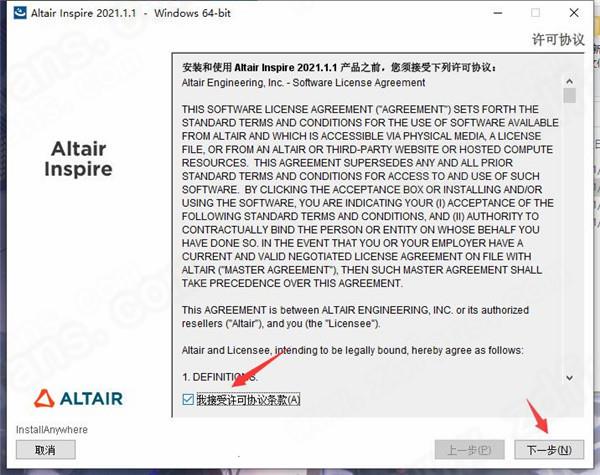Screen dimensions: 600x475
Task: Click the license scrollbar thumb
Action: (569, 96)
